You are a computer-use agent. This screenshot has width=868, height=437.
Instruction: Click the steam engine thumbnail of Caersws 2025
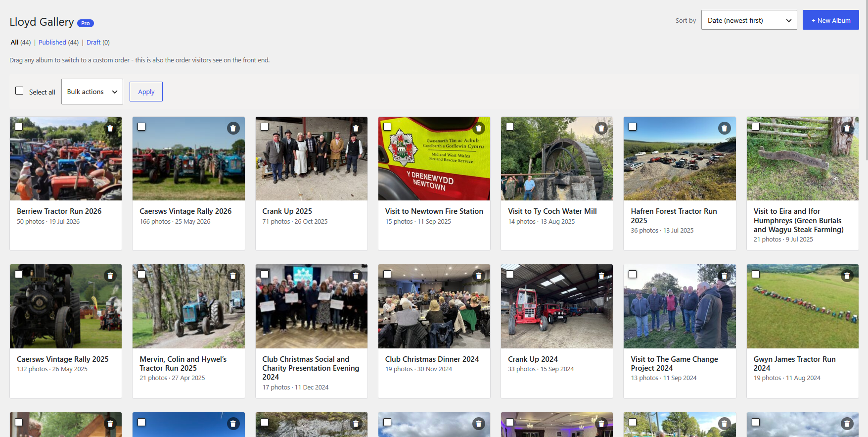[66, 306]
